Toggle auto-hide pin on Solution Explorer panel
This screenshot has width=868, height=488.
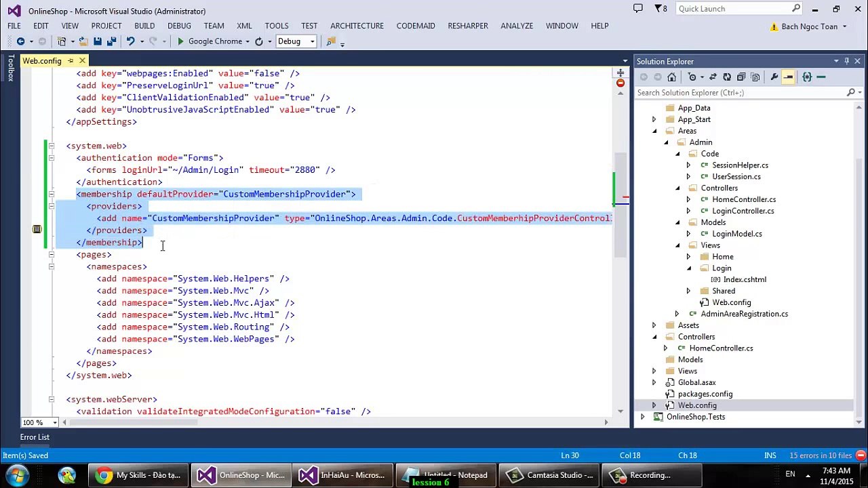point(846,61)
